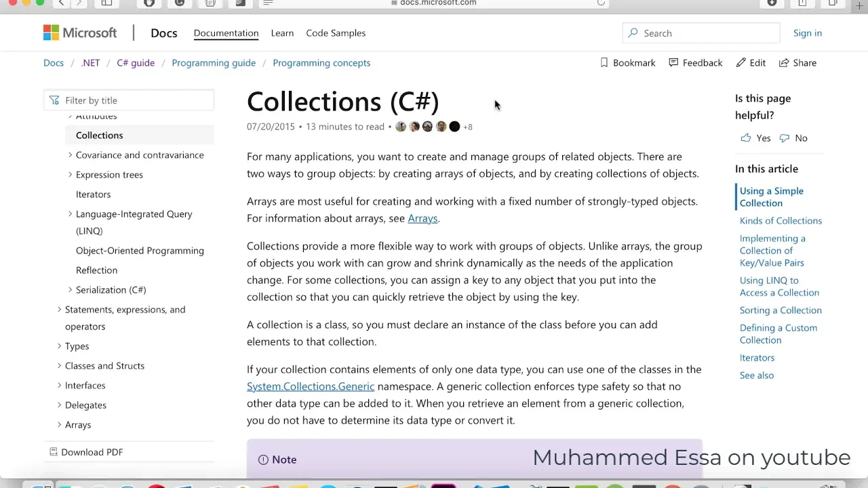Bookmark this page

tap(628, 62)
